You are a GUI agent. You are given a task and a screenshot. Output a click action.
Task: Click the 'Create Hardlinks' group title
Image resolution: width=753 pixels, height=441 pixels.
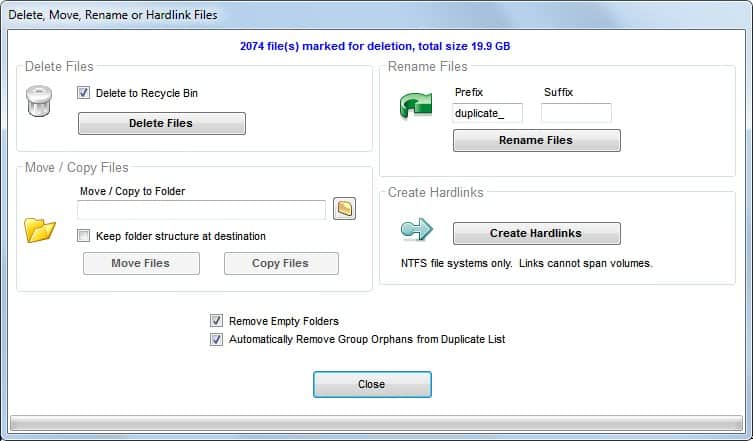[x=436, y=192]
